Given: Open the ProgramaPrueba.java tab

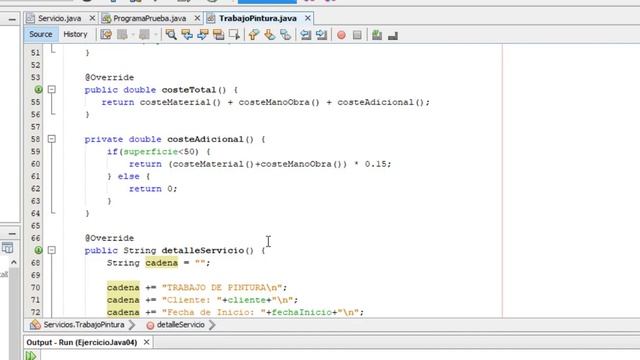Looking at the screenshot, I should pyautogui.click(x=149, y=18).
